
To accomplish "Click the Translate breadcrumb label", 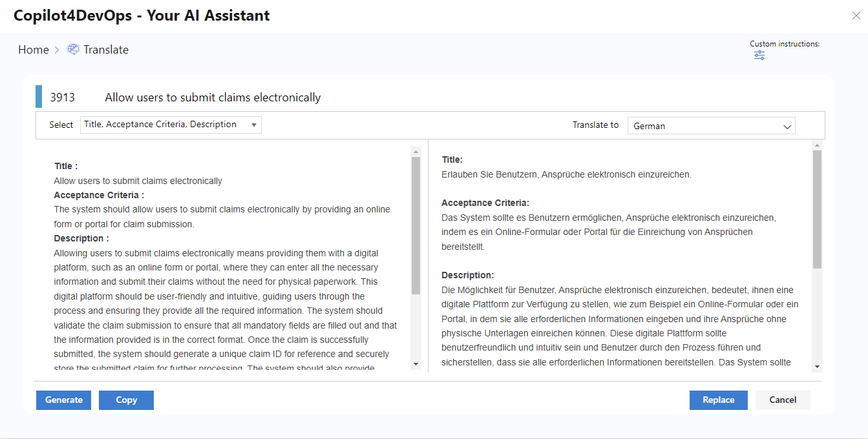I will [x=106, y=50].
